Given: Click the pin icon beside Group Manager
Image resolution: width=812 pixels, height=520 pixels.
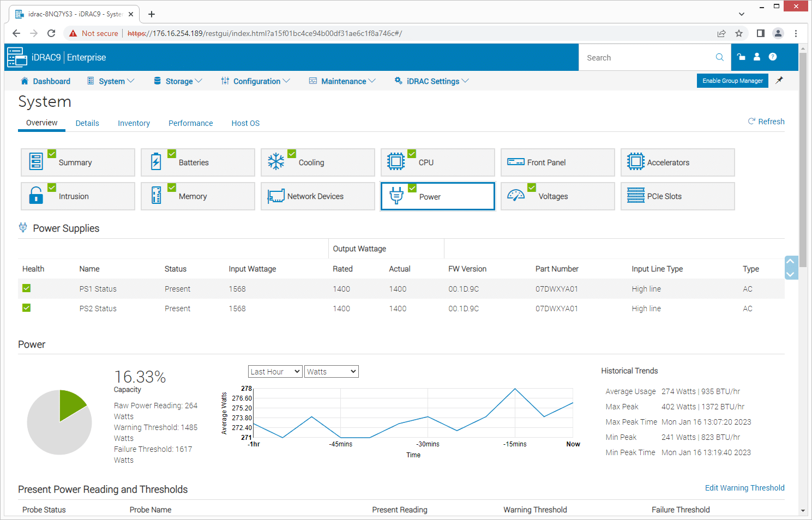Looking at the screenshot, I should tap(780, 80).
